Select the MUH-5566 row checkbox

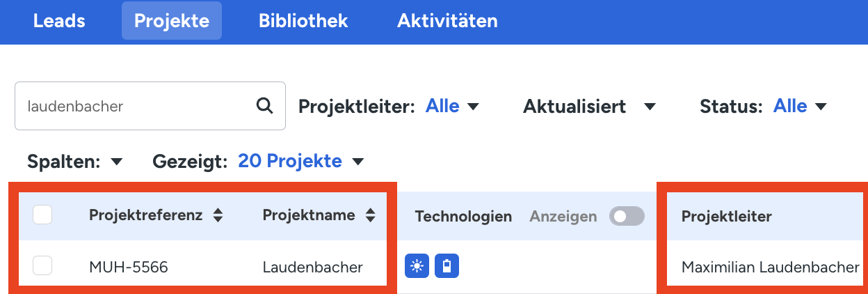click(42, 265)
